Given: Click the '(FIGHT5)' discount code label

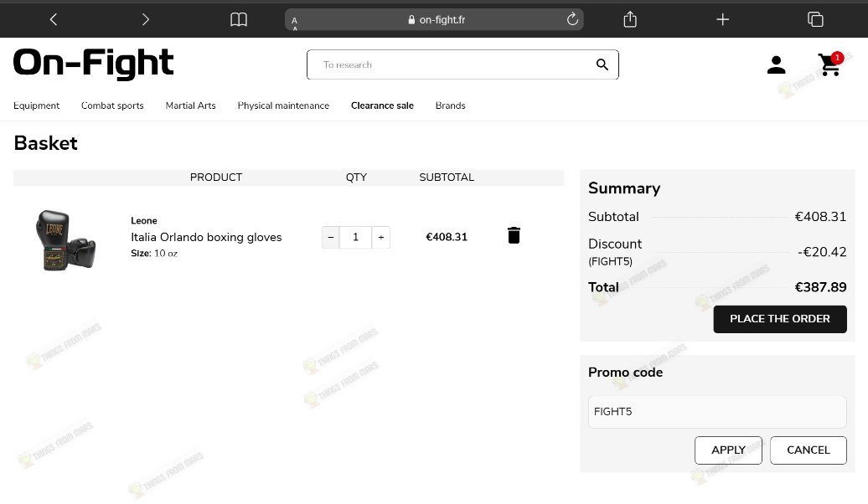Looking at the screenshot, I should (x=610, y=262).
